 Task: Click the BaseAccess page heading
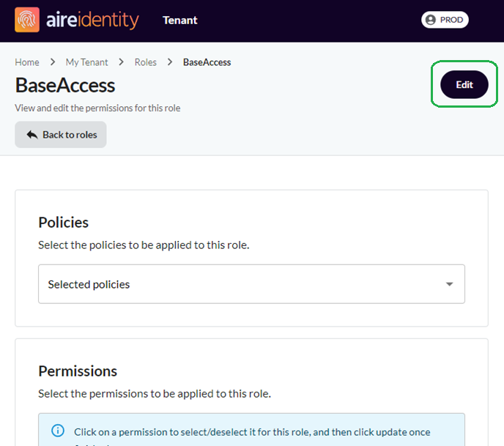click(65, 86)
